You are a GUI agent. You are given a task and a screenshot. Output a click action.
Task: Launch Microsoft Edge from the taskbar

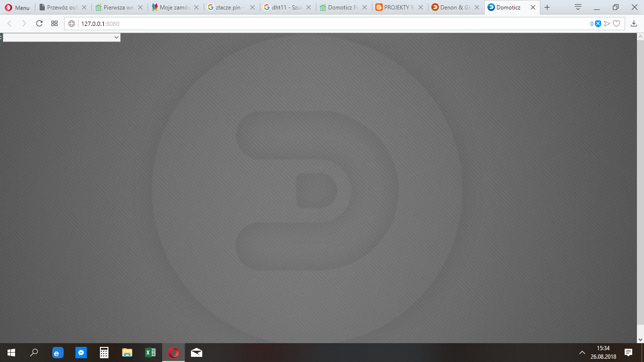click(x=58, y=353)
